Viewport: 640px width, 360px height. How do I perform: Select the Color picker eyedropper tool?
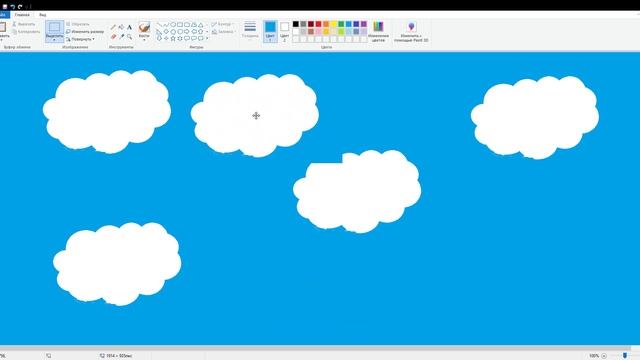121,37
